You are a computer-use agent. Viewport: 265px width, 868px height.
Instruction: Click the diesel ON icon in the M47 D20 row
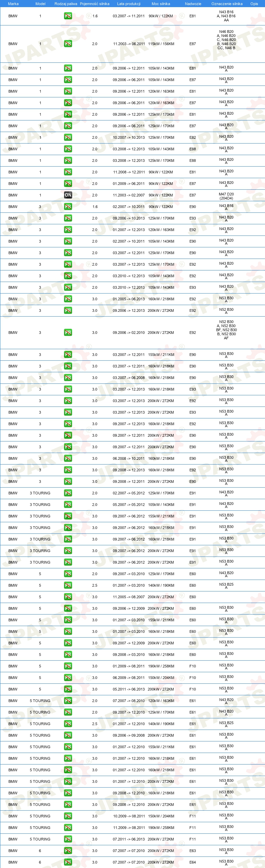click(68, 195)
